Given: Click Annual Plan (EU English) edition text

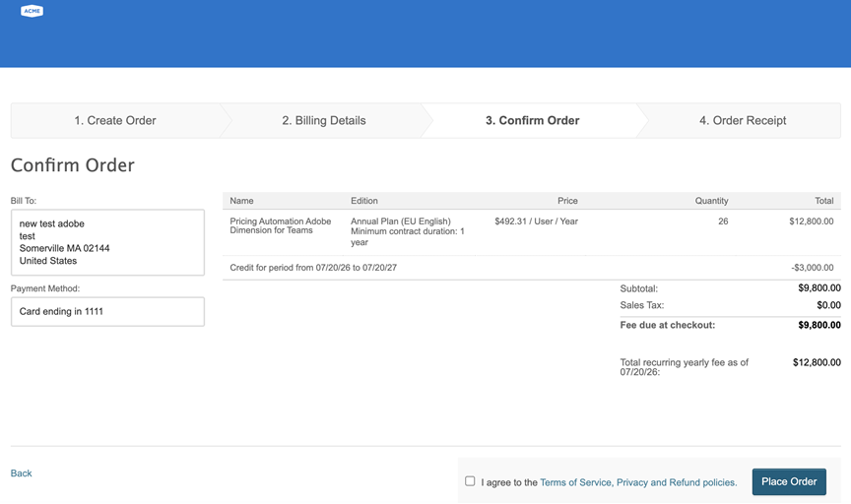Looking at the screenshot, I should click(x=401, y=221).
